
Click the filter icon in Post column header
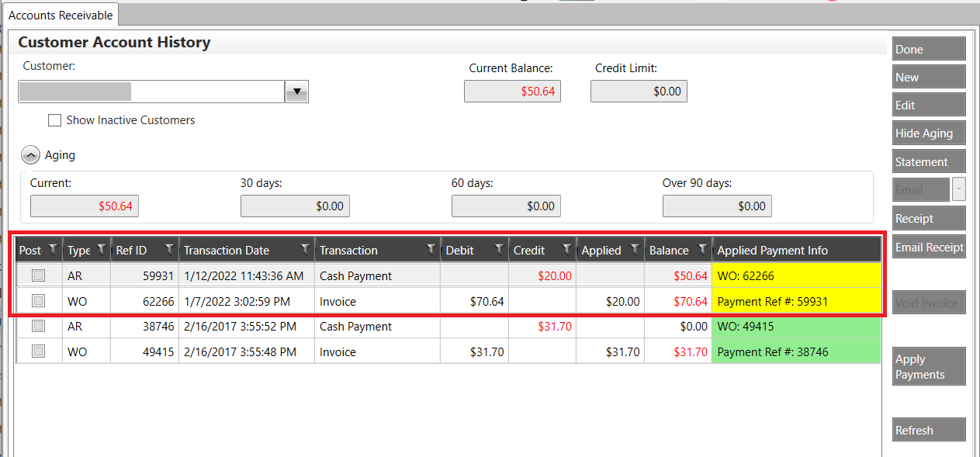click(53, 250)
